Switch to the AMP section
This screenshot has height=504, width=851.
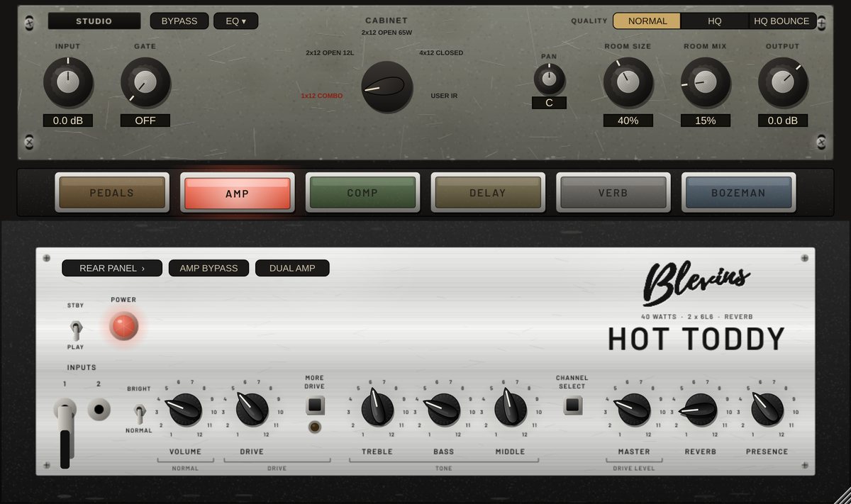(x=238, y=192)
